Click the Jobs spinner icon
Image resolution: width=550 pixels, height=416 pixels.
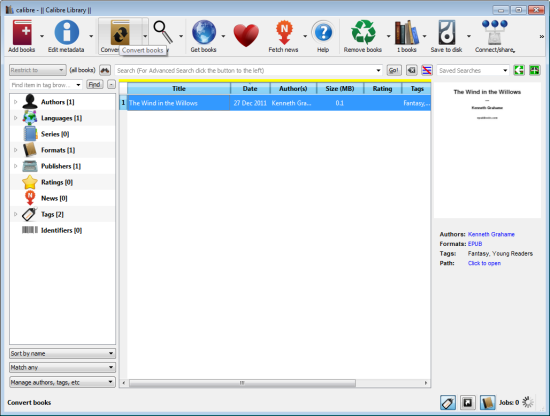(x=528, y=402)
